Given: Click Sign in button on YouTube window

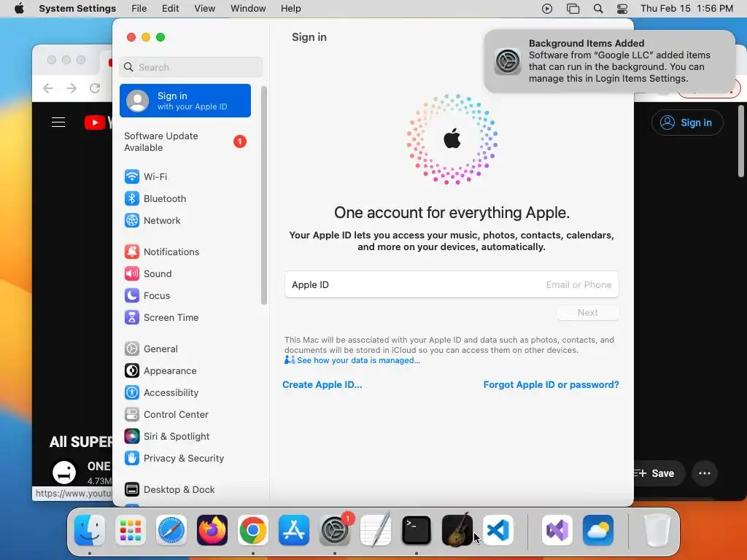Looking at the screenshot, I should 687,122.
